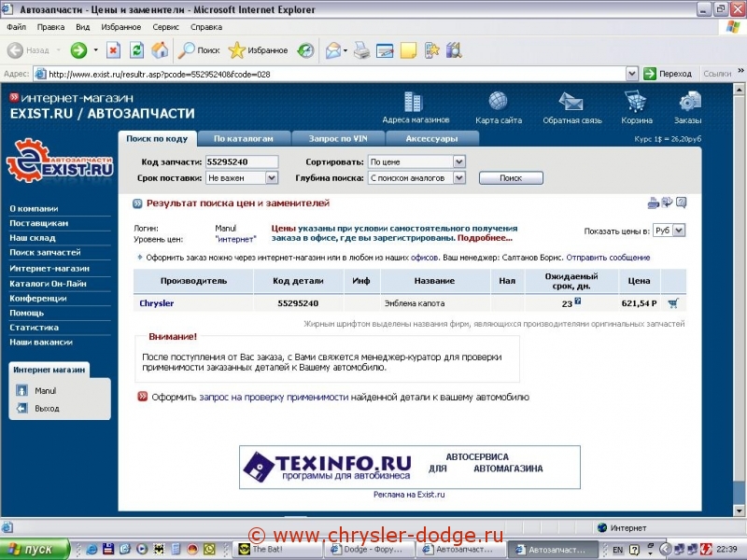Screen dimensions: 747x560
Task: Open the Mail toolbar dropdown arrow
Action: tap(345, 50)
